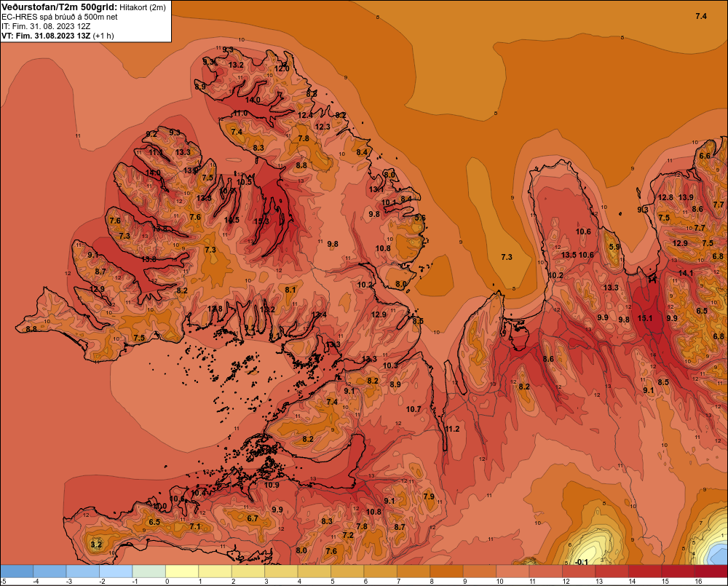
Task: Select the legend swatch between 10 and 11
Action: tap(513, 571)
